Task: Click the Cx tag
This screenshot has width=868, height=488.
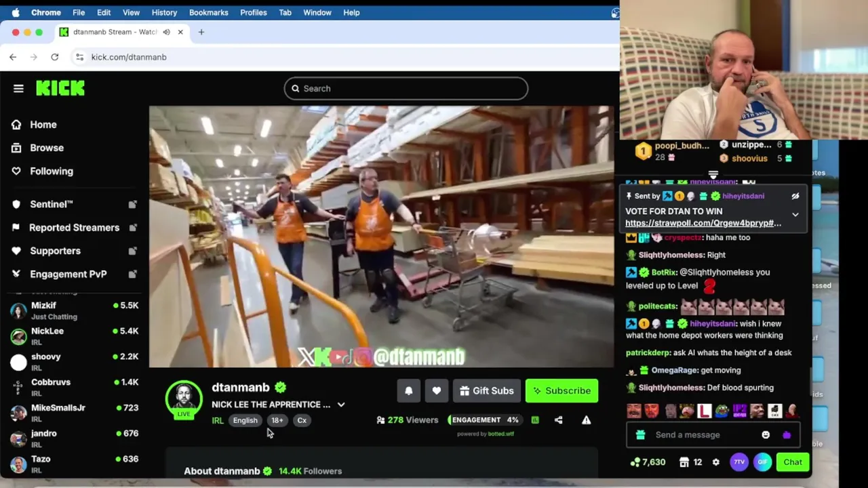Action: click(x=302, y=420)
